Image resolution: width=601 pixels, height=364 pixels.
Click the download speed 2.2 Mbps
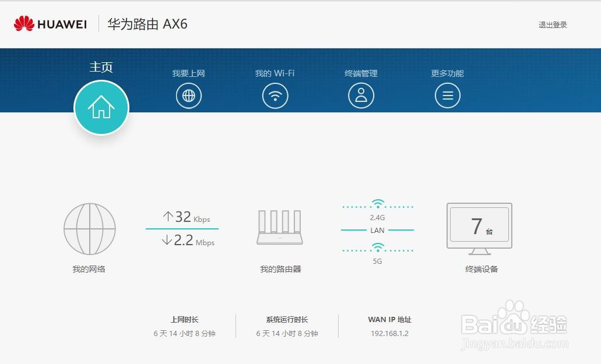click(x=188, y=241)
